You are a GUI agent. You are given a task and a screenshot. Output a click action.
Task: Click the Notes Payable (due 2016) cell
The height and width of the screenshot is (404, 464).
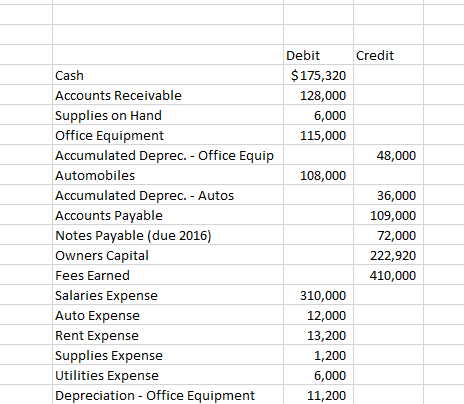(x=168, y=235)
